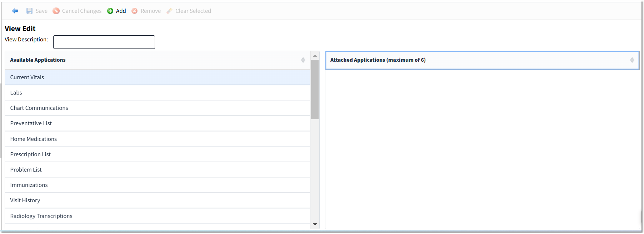
Task: Click the list scrollbar down arrow
Action: 315,224
